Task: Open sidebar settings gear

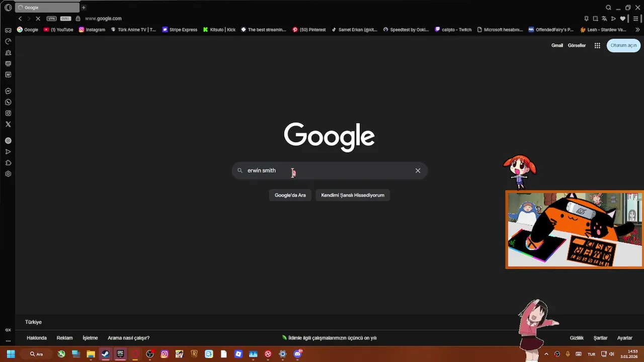Action: 8,174
